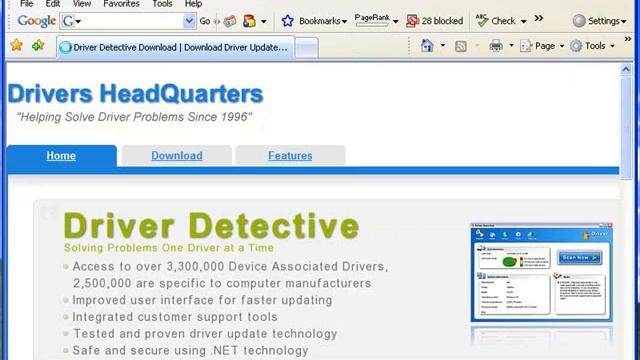Click the Favorites Center star icon
Screen dimensions: 640x360
(17, 45)
